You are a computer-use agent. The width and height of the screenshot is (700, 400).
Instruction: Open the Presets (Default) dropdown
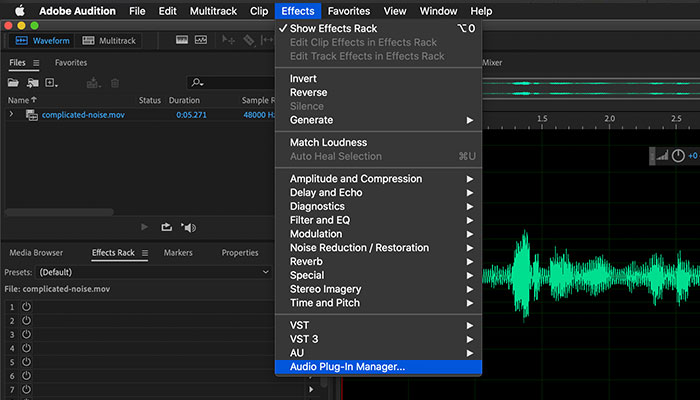click(154, 272)
